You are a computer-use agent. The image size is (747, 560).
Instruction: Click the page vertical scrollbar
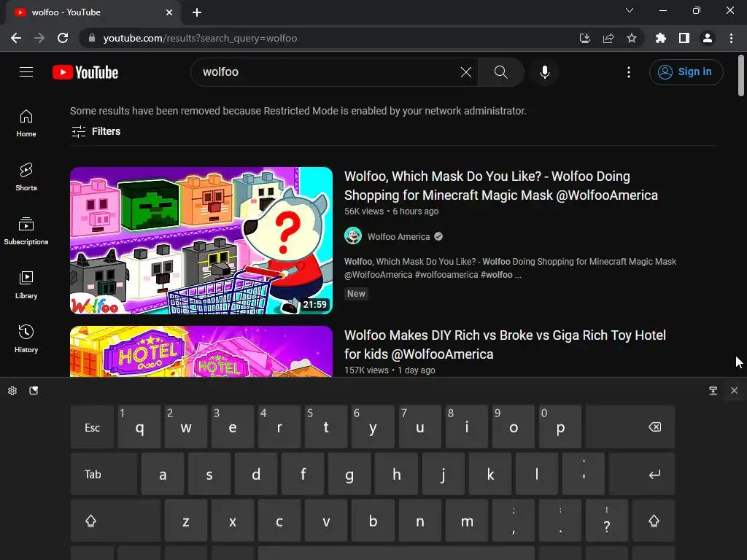[x=741, y=76]
